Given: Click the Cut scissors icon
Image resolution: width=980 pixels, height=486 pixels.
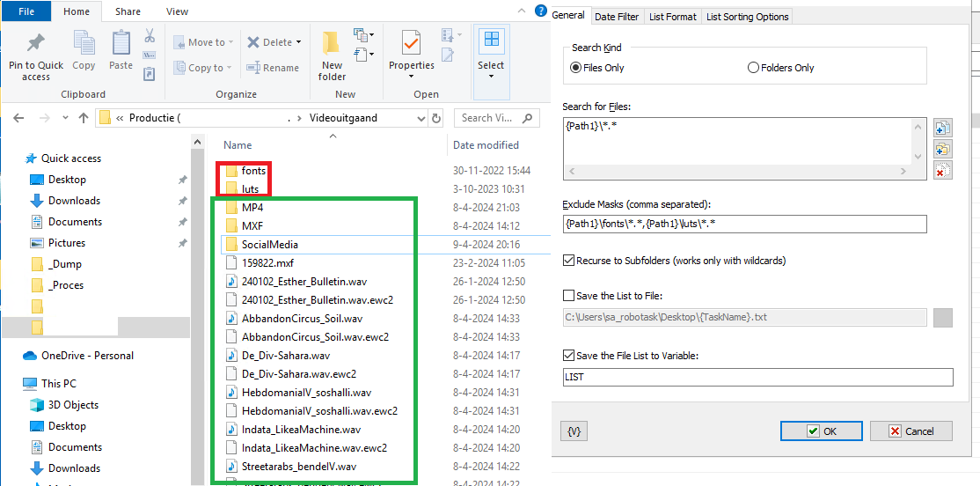Looking at the screenshot, I should (x=150, y=36).
